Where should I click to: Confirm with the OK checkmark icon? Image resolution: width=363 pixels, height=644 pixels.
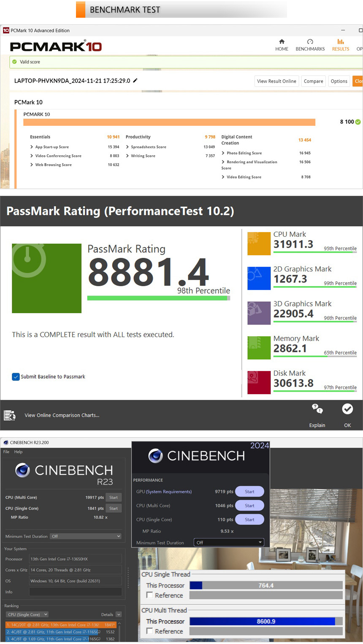click(347, 409)
